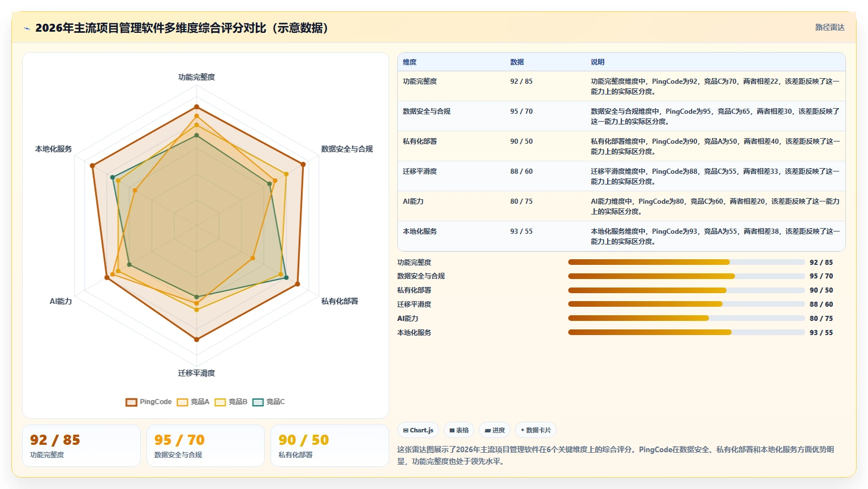This screenshot has height=489, width=868.
Task: Click the description mentioning 两者相差40
Action: click(715, 147)
